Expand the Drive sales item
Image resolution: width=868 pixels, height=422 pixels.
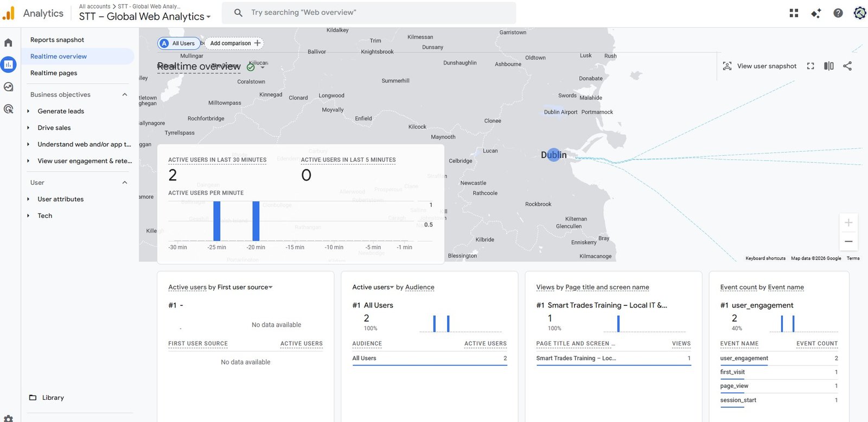coord(28,128)
